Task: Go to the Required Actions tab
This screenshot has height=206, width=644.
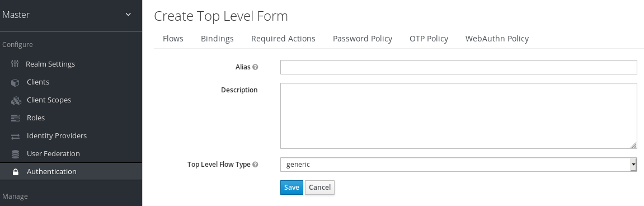Action: [x=283, y=39]
